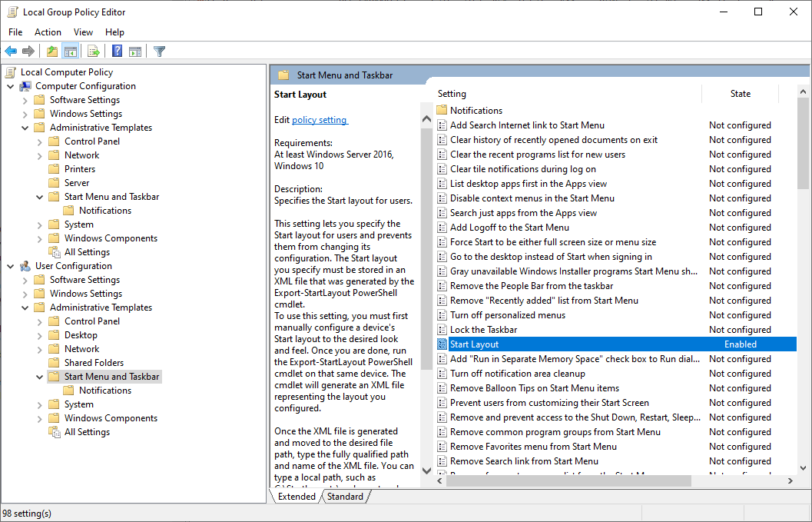Click the Filter funnel toolbar icon
812x522 pixels.
pos(160,52)
